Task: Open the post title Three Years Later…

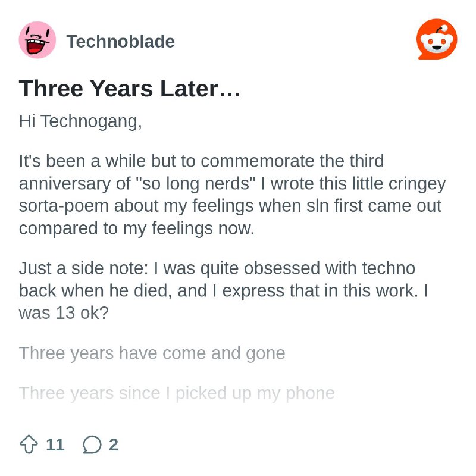Action: [130, 89]
